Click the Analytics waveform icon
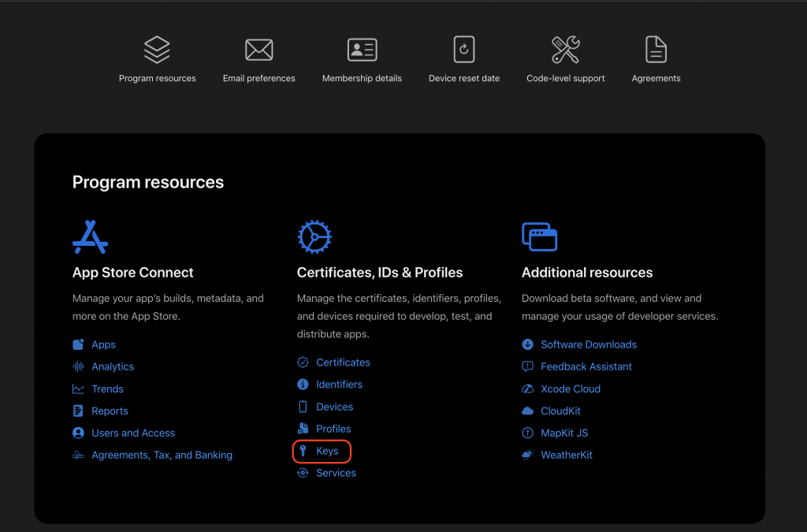The image size is (807, 532). pyautogui.click(x=78, y=366)
